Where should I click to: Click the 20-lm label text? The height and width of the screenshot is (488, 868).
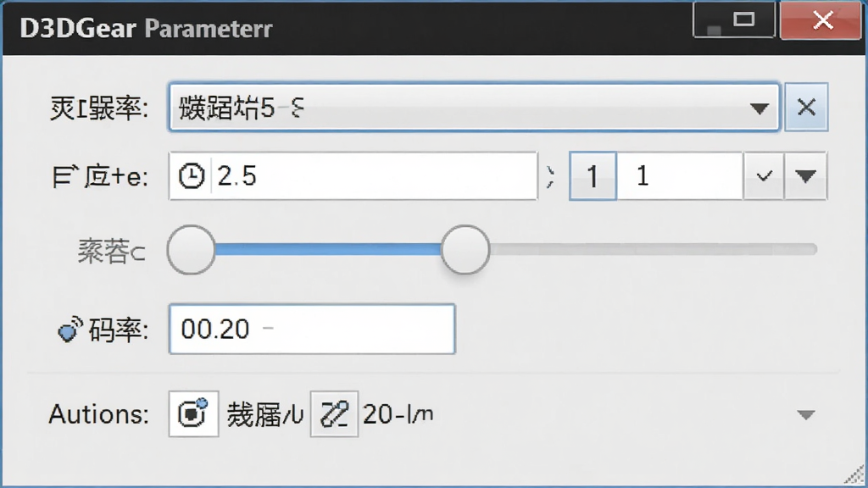point(398,414)
